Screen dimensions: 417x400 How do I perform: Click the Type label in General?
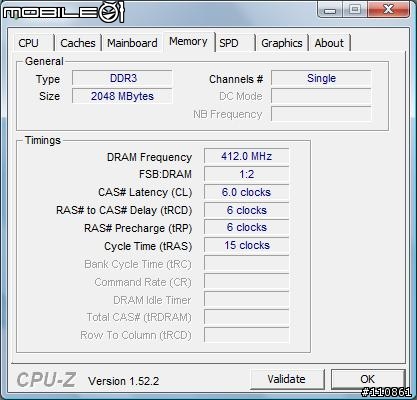tap(48, 79)
